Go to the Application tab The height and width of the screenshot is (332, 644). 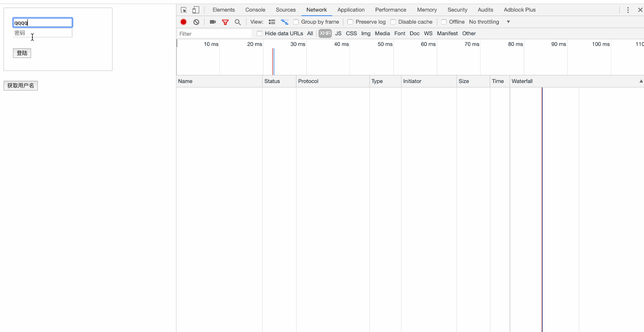tap(351, 10)
